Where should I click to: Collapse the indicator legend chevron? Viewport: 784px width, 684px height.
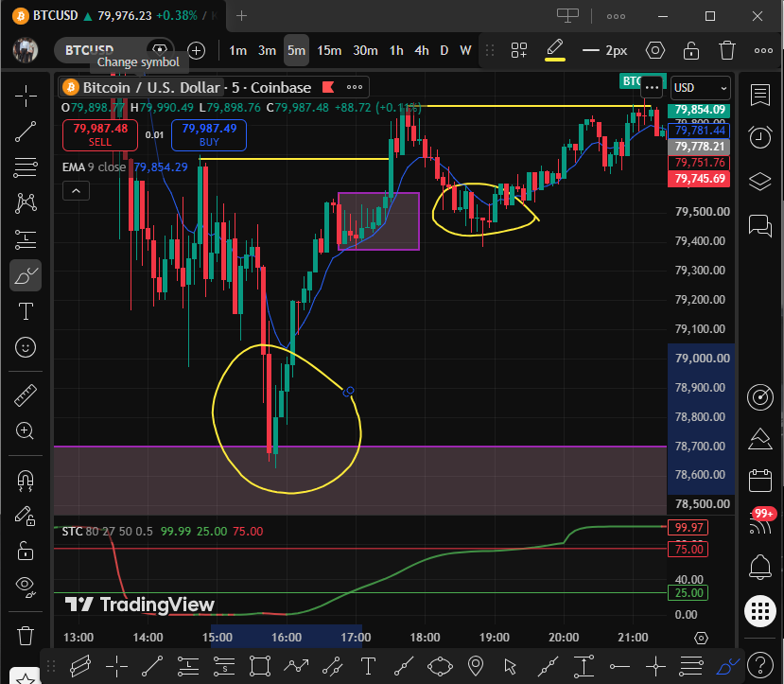(76, 191)
